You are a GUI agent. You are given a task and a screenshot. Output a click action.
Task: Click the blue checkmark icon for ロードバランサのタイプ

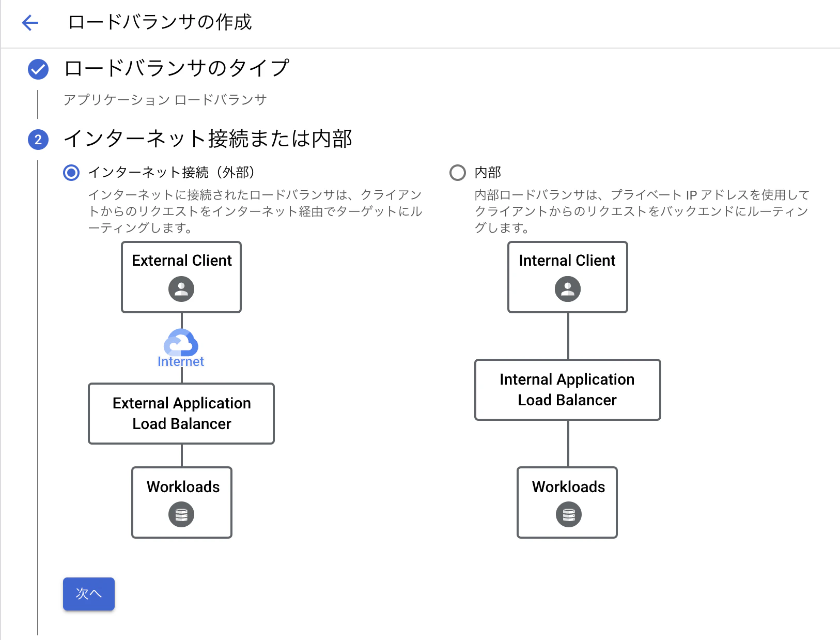(x=37, y=68)
